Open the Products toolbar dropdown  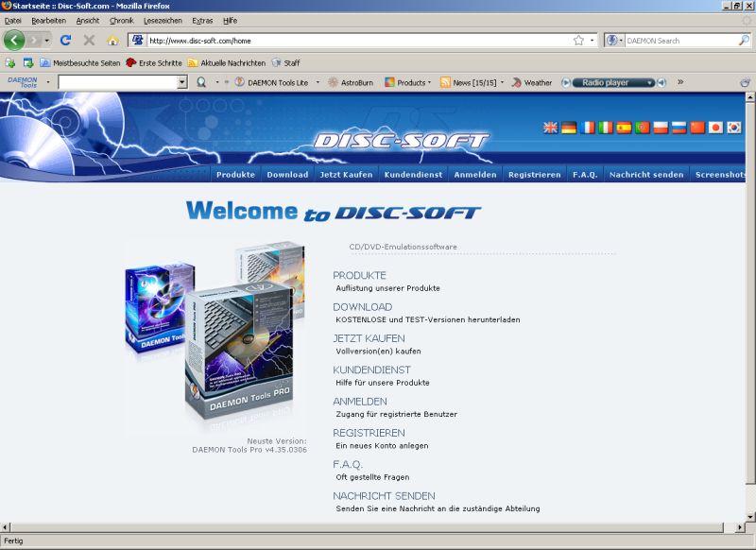click(x=429, y=82)
